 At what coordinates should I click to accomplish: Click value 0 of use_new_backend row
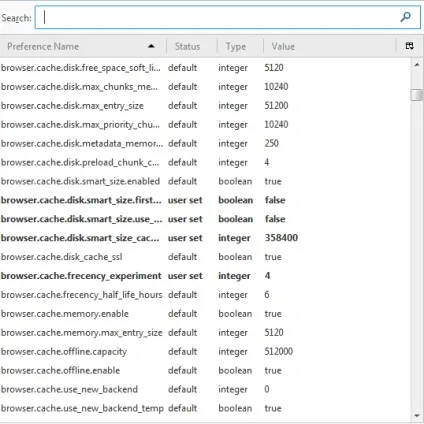[x=267, y=389]
